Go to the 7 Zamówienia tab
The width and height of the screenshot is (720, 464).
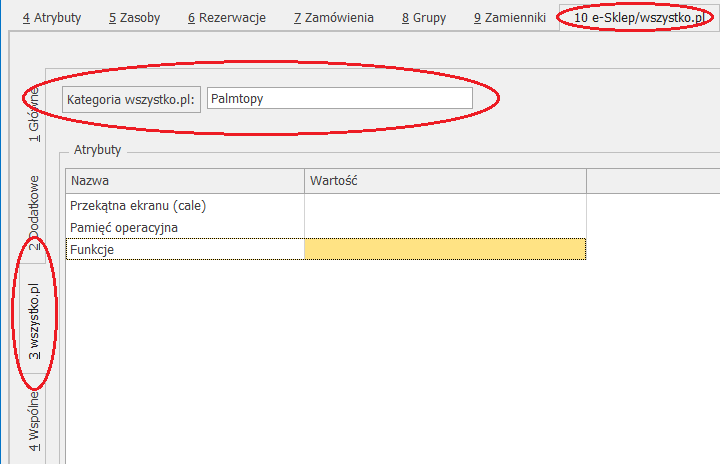click(x=334, y=18)
